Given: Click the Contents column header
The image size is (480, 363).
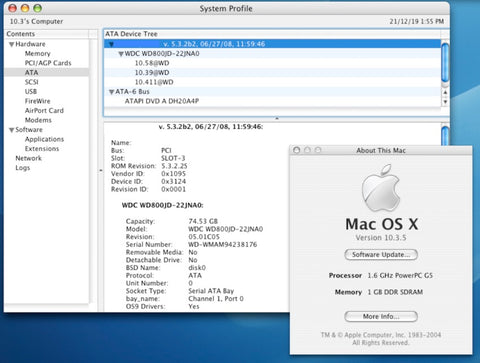Looking at the screenshot, I should 47,34.
